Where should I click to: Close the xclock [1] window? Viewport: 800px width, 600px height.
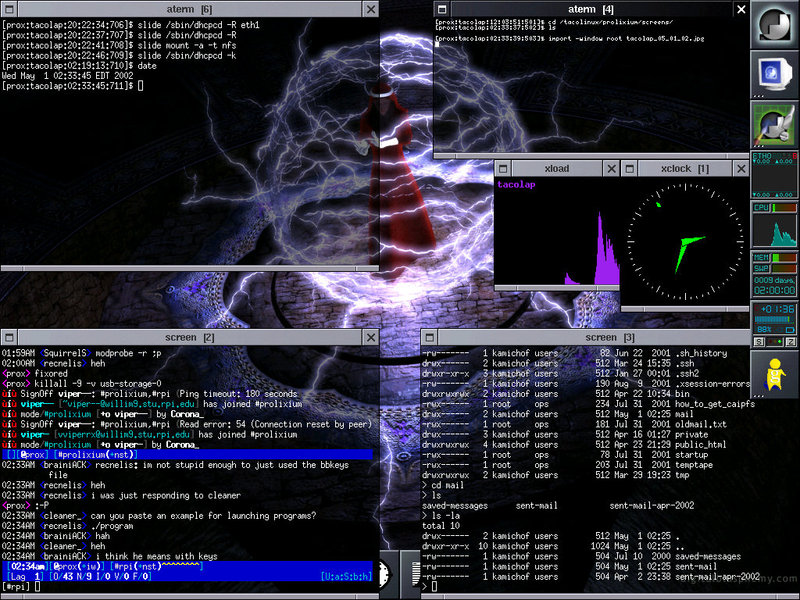point(741,168)
